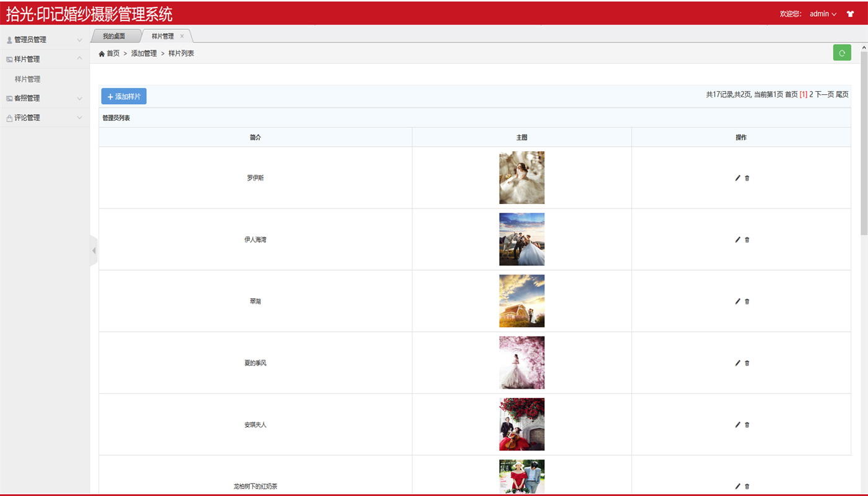
Task: Expand the 客照管理 sidebar section
Action: click(x=45, y=98)
